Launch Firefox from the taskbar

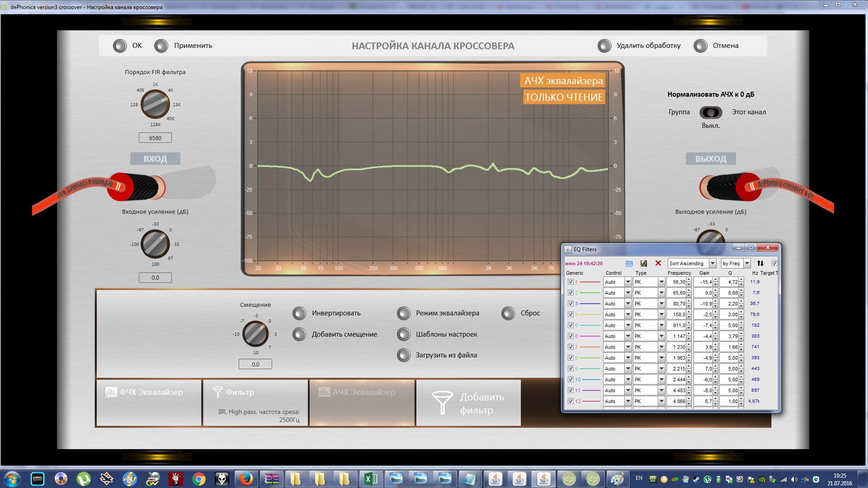coord(246,479)
